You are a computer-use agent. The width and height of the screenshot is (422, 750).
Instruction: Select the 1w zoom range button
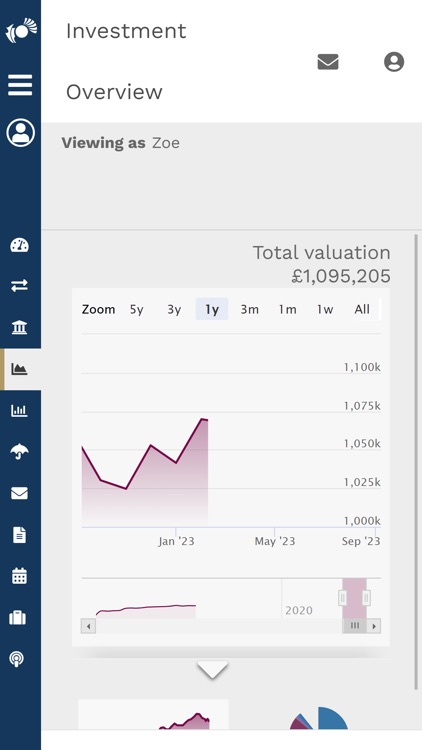tap(325, 309)
